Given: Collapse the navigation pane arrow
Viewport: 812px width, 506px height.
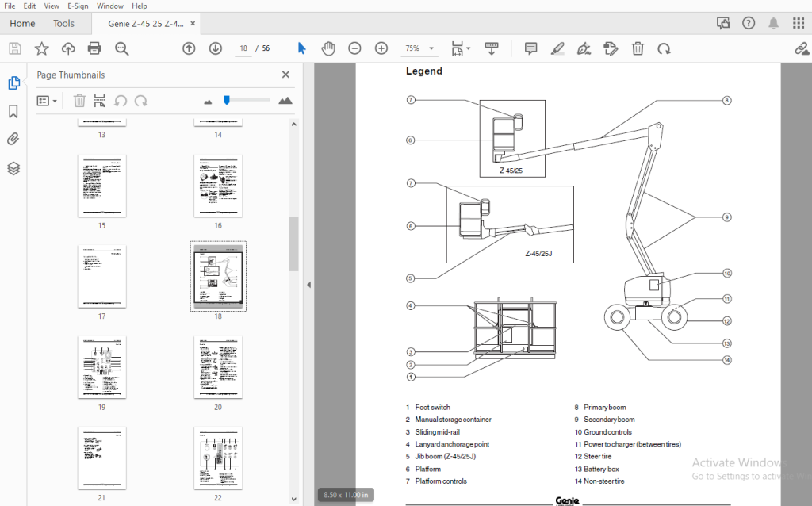Looking at the screenshot, I should coord(308,285).
